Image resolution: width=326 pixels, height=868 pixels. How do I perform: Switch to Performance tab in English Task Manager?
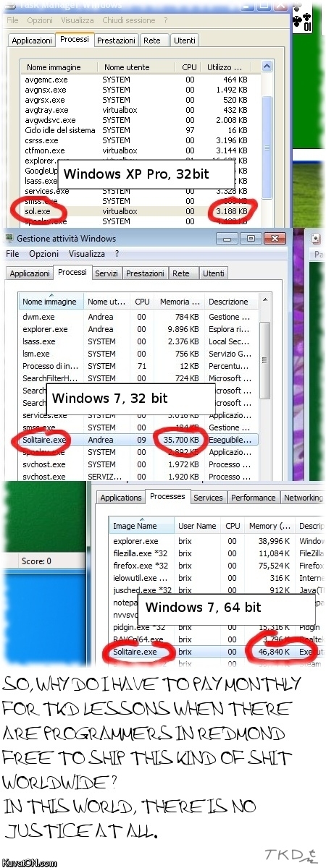(254, 498)
